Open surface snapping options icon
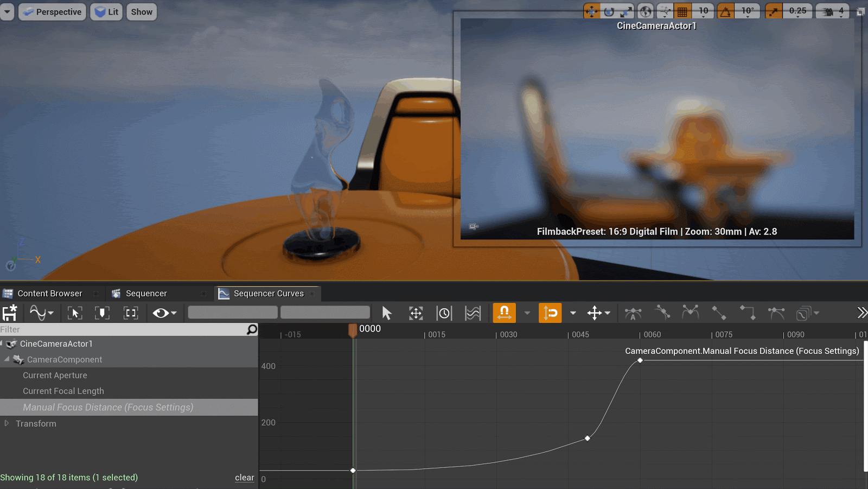868x489 pixels. point(665,11)
